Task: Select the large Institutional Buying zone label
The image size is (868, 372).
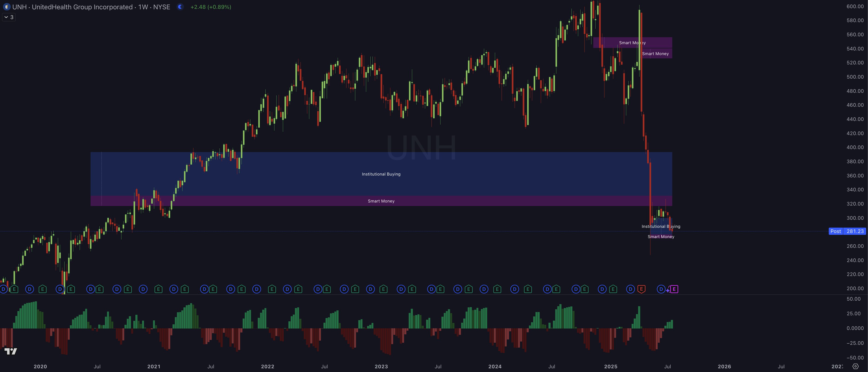Action: (381, 174)
